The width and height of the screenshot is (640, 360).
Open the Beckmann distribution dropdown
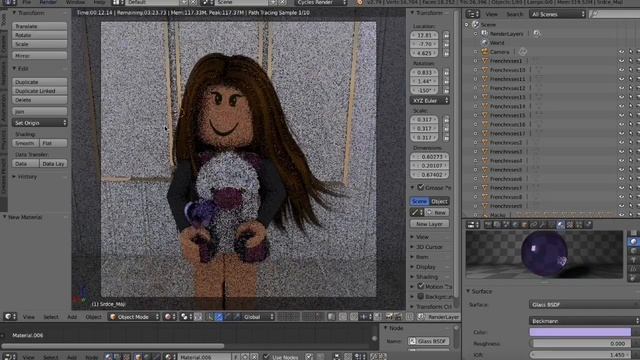(x=584, y=321)
